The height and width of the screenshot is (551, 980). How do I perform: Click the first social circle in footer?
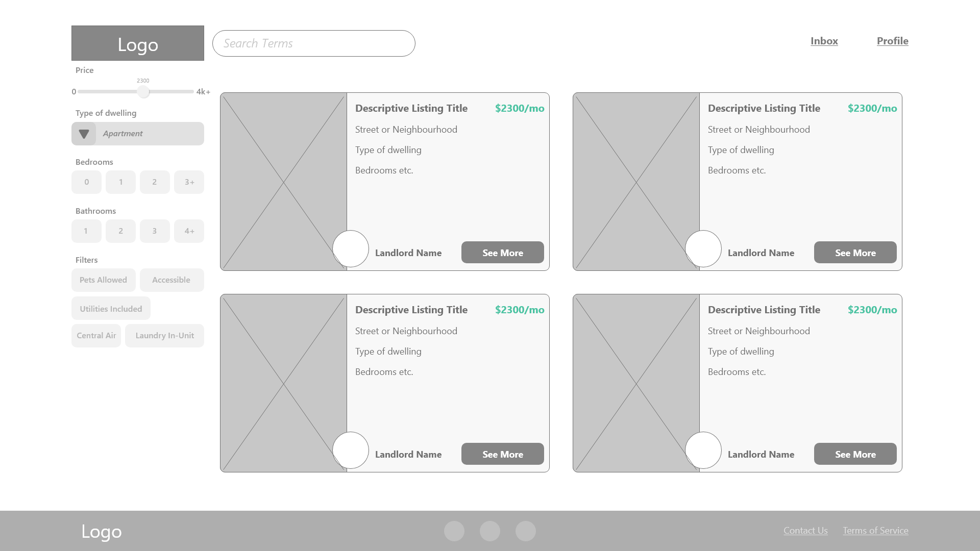[454, 531]
